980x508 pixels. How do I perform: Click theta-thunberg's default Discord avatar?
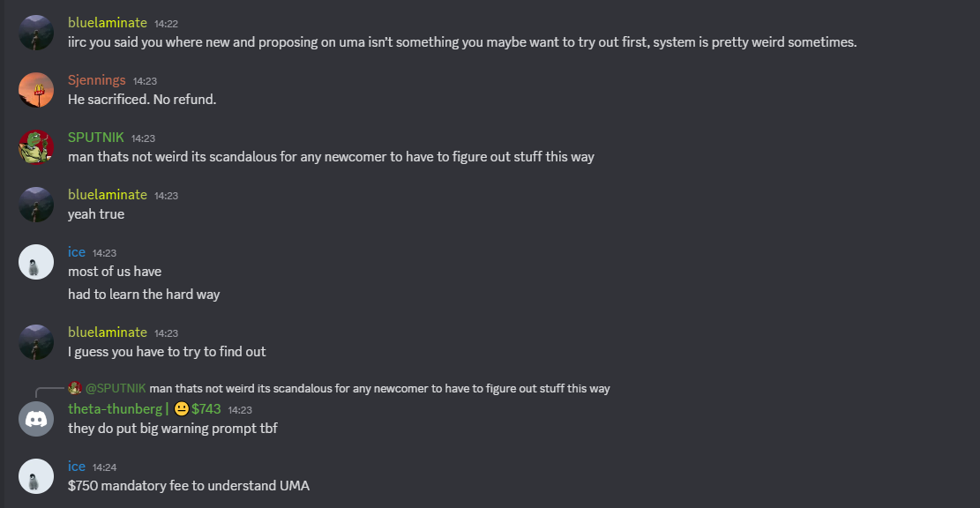(36, 418)
